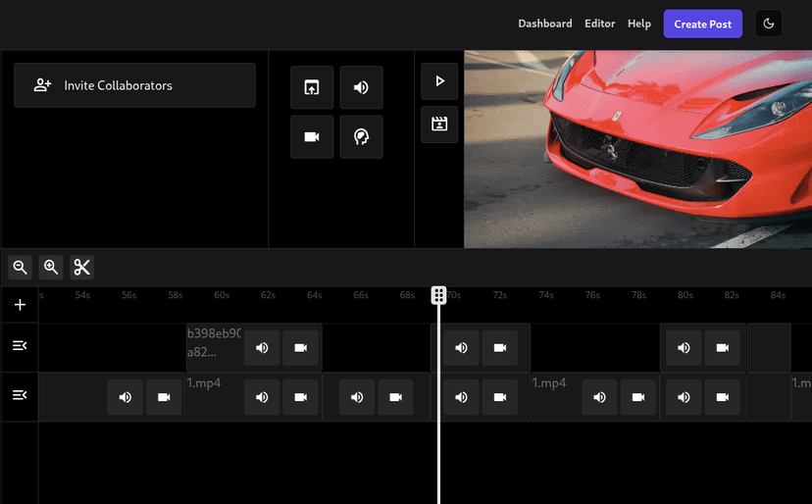Screen dimensions: 812x504
Task: Add a new track with plus icon
Action: point(20,305)
